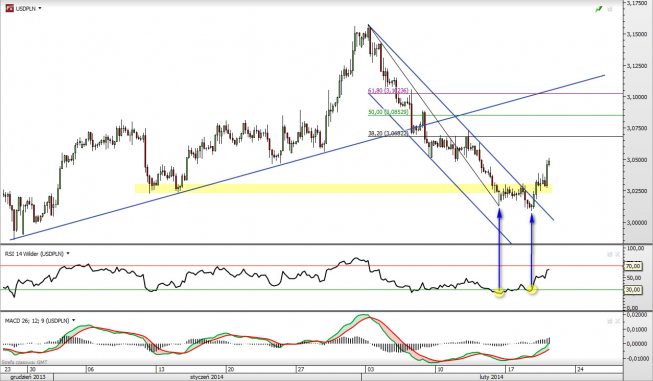Select the 38,20 Fibonacci level label
This screenshot has height=381, width=653.
[388, 133]
